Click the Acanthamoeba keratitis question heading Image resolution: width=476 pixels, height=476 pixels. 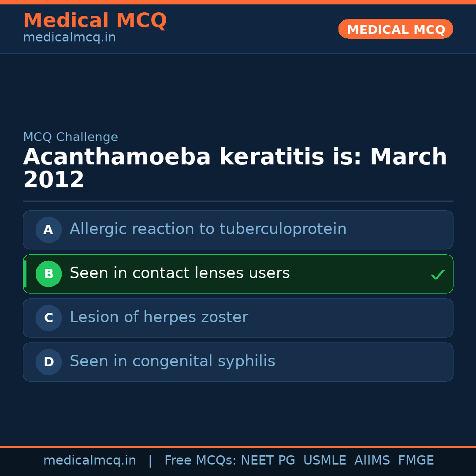pyautogui.click(x=235, y=168)
